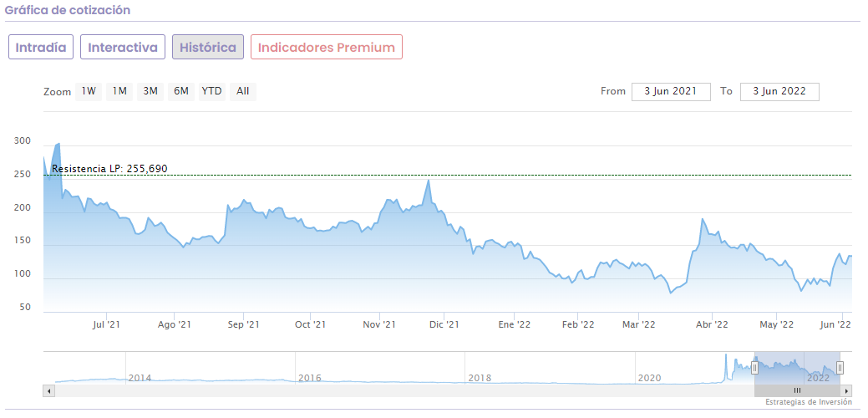The image size is (868, 418).
Task: Click the To date input field
Action: 779,91
